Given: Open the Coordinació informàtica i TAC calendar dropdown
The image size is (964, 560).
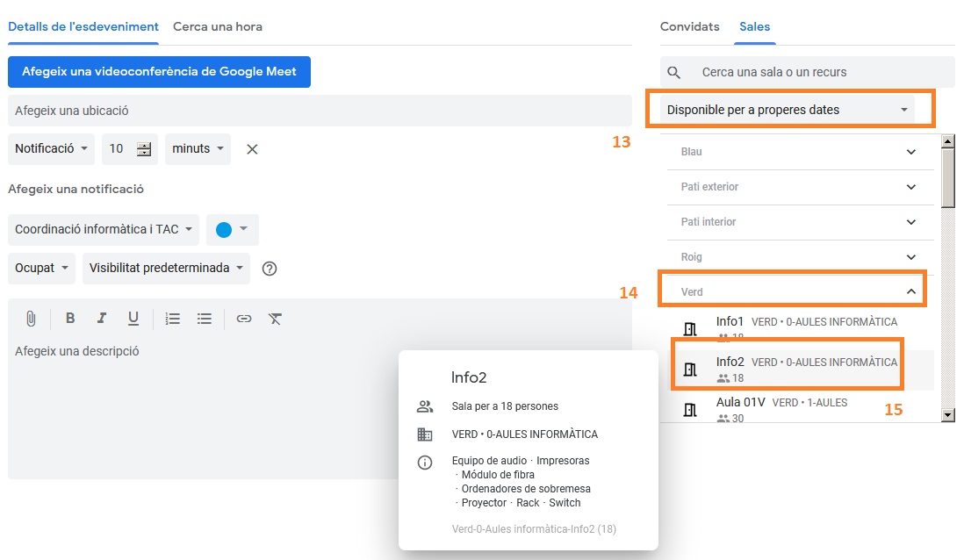Looking at the screenshot, I should (104, 229).
